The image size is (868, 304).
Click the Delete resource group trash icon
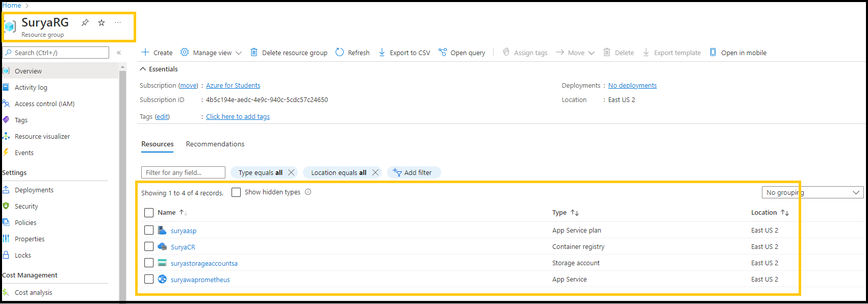coord(254,52)
